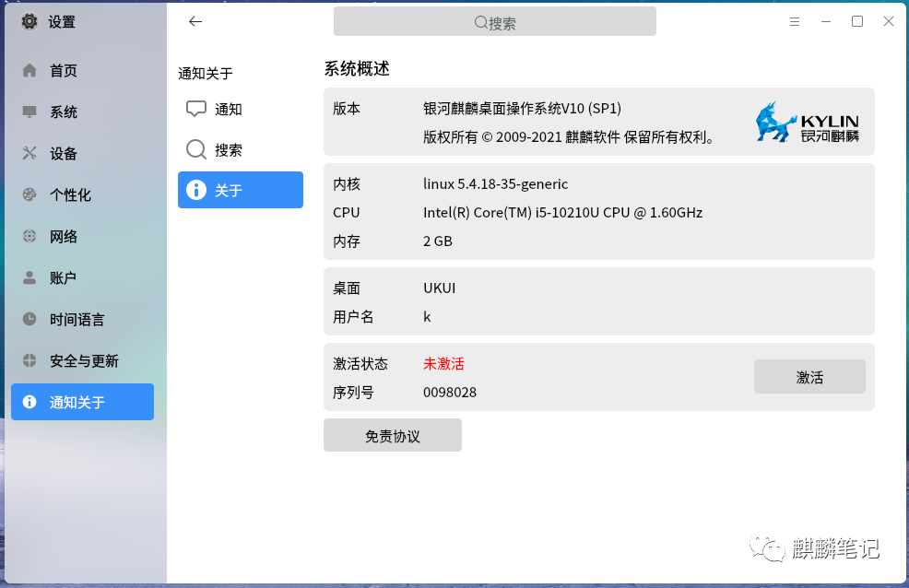Click the red 未激活 status text
This screenshot has width=909, height=588.
pos(443,364)
